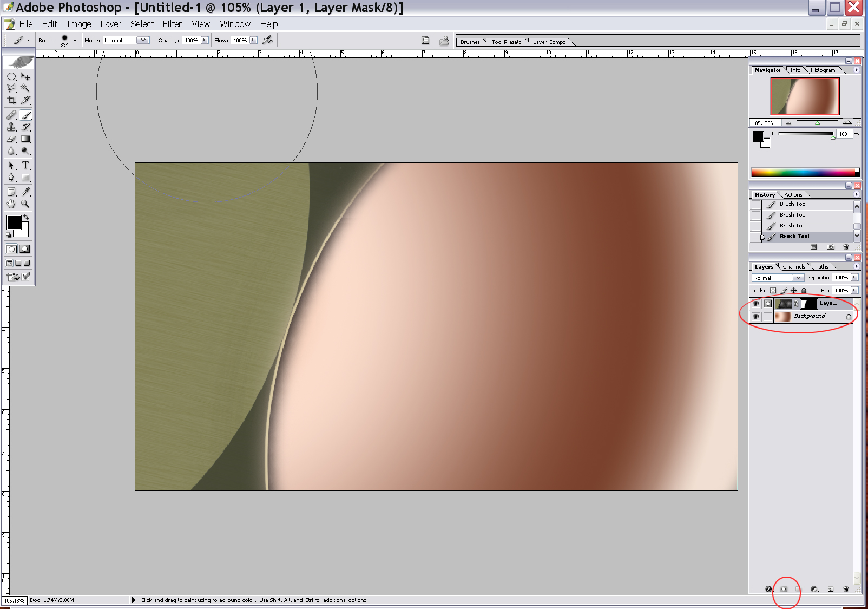Hide the Background layer eye icon
Image resolution: width=868 pixels, height=609 pixels.
[x=755, y=317]
